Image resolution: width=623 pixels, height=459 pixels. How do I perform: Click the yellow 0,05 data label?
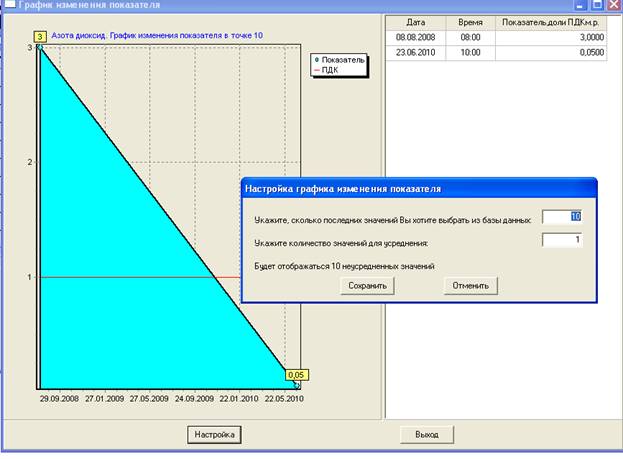[x=296, y=375]
